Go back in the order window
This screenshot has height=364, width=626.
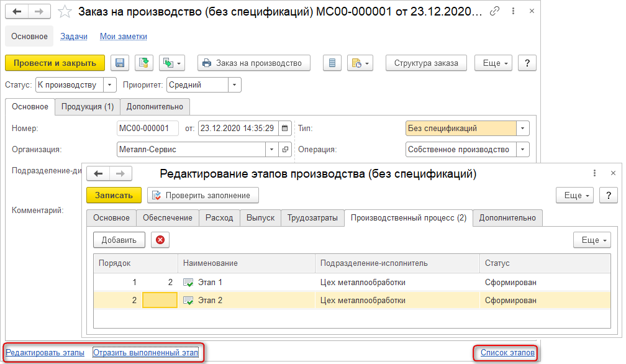click(x=17, y=12)
